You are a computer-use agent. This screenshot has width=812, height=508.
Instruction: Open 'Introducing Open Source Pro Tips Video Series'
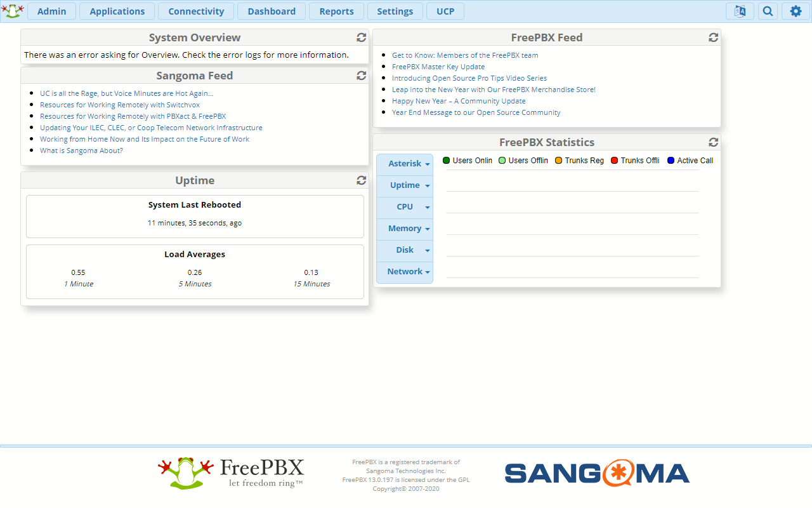click(x=469, y=78)
